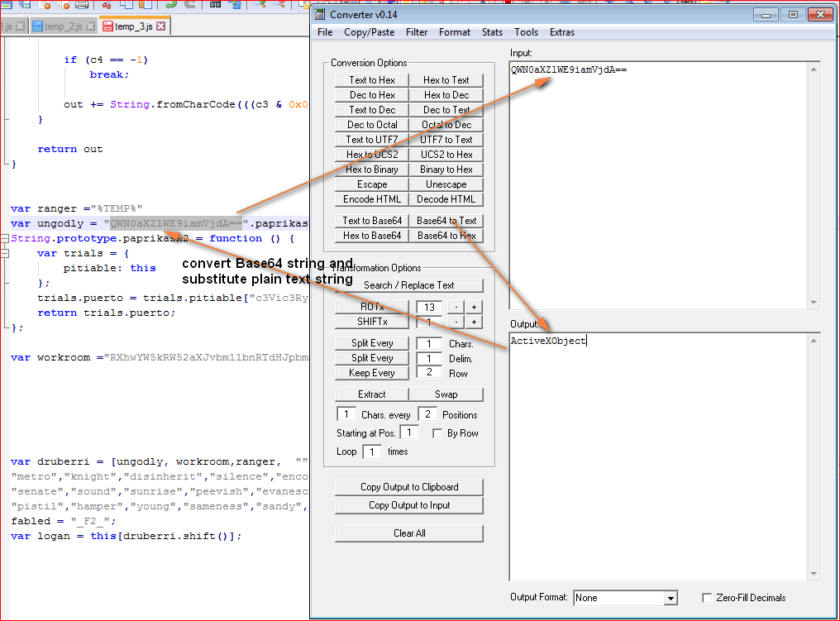Click the Hex to Text button
The height and width of the screenshot is (621, 840).
pyautogui.click(x=446, y=80)
